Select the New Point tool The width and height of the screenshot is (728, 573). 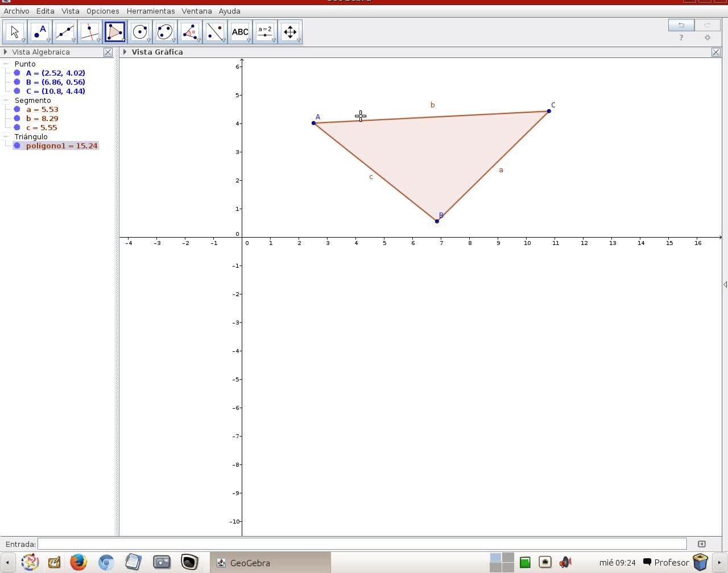(x=40, y=32)
